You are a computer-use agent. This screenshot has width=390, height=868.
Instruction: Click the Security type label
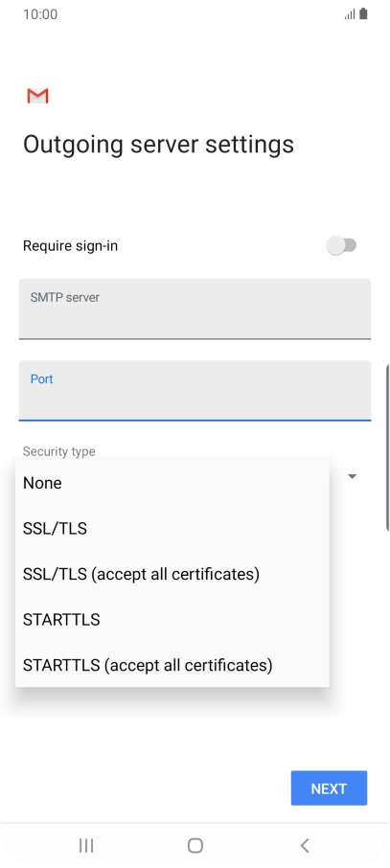pos(59,451)
